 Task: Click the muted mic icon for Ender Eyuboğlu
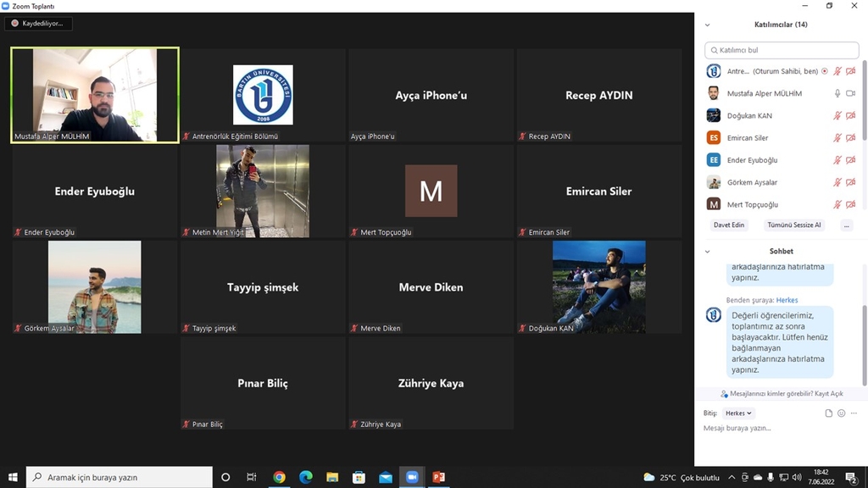837,160
